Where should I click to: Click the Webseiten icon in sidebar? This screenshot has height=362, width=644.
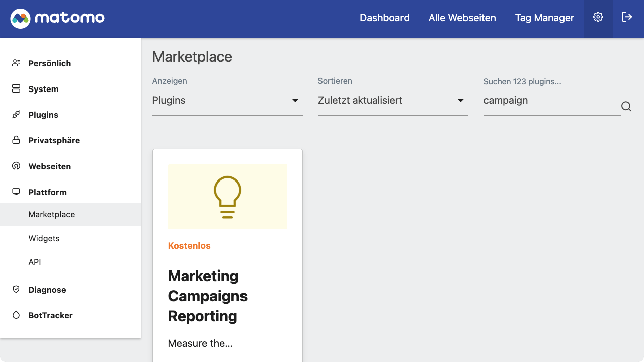point(16,166)
